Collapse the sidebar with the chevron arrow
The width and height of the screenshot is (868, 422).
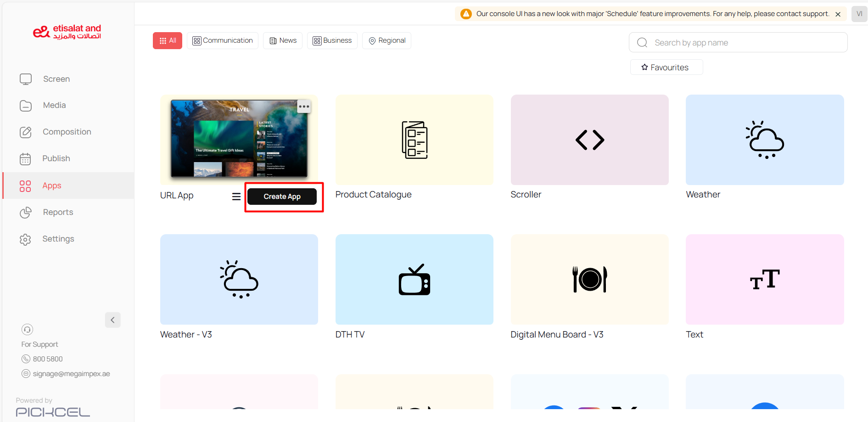[x=112, y=320]
